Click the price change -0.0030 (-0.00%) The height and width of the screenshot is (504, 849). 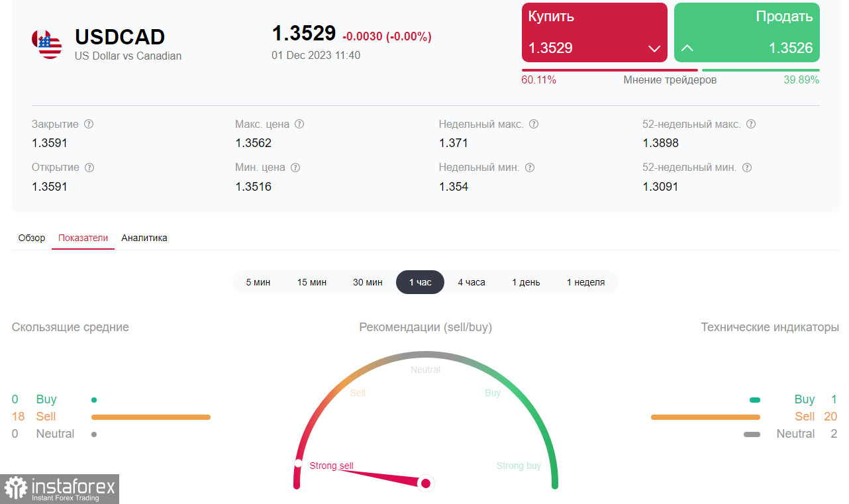click(x=387, y=36)
